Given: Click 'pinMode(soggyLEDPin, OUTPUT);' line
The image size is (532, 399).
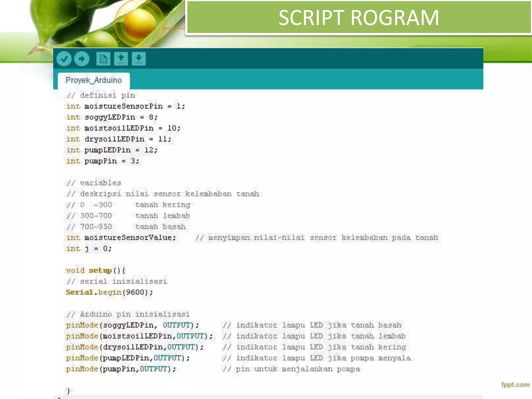Looking at the screenshot, I should [132, 325].
